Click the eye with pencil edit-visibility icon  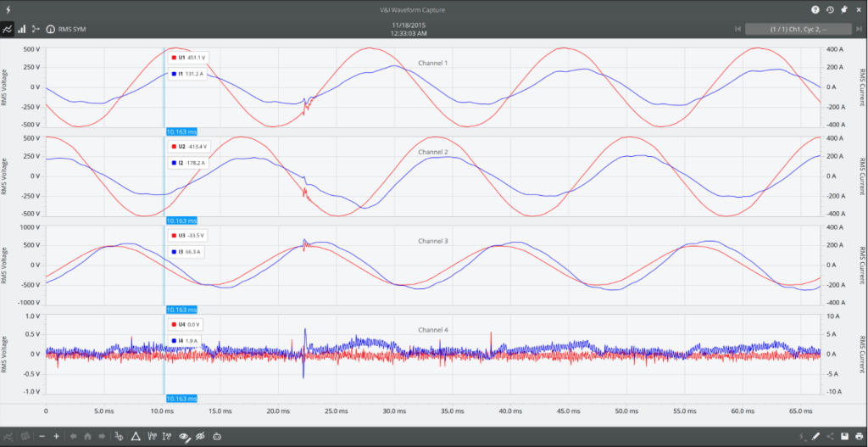(186, 437)
